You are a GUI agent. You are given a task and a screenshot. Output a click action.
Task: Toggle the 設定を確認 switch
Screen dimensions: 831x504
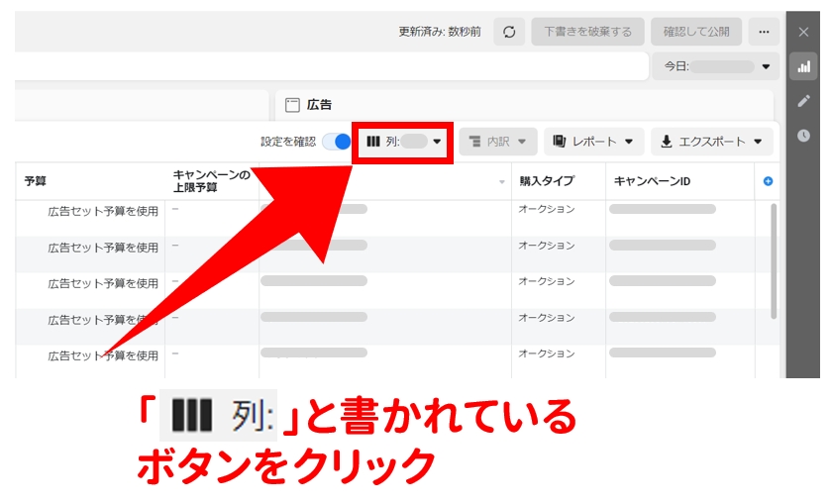coord(337,142)
